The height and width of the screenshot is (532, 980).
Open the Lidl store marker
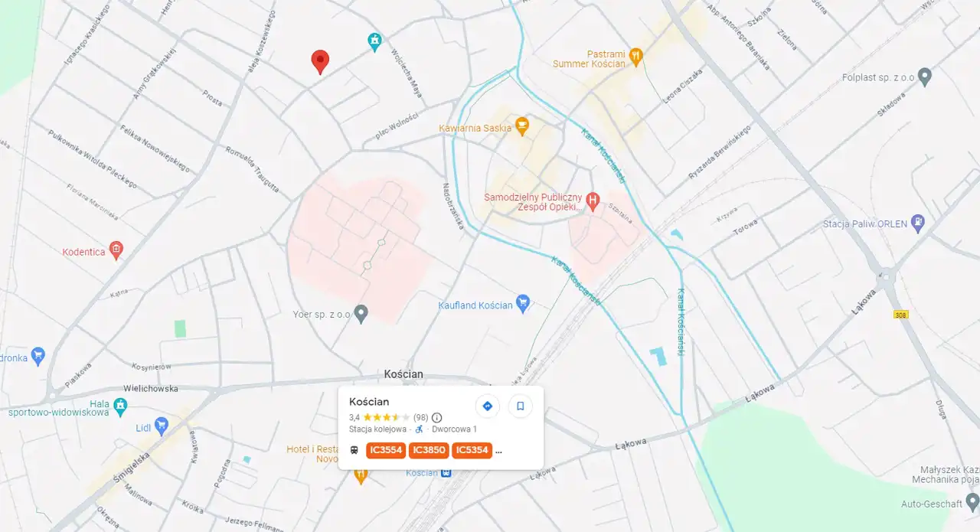pyautogui.click(x=161, y=424)
